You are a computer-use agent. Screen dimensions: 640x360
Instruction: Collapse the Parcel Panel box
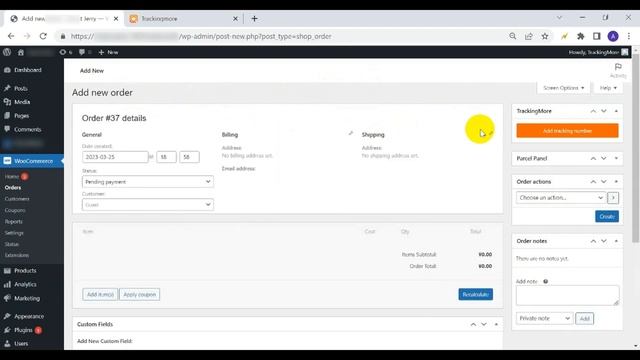point(616,158)
